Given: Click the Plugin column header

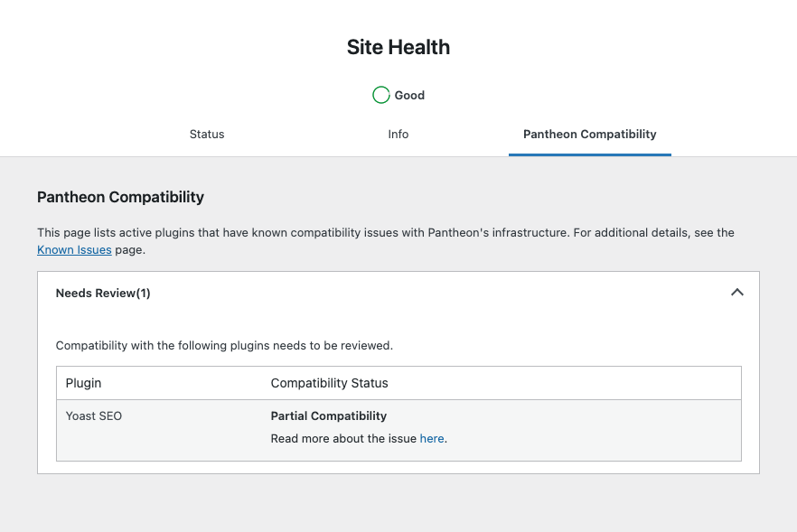Looking at the screenshot, I should (x=83, y=382).
